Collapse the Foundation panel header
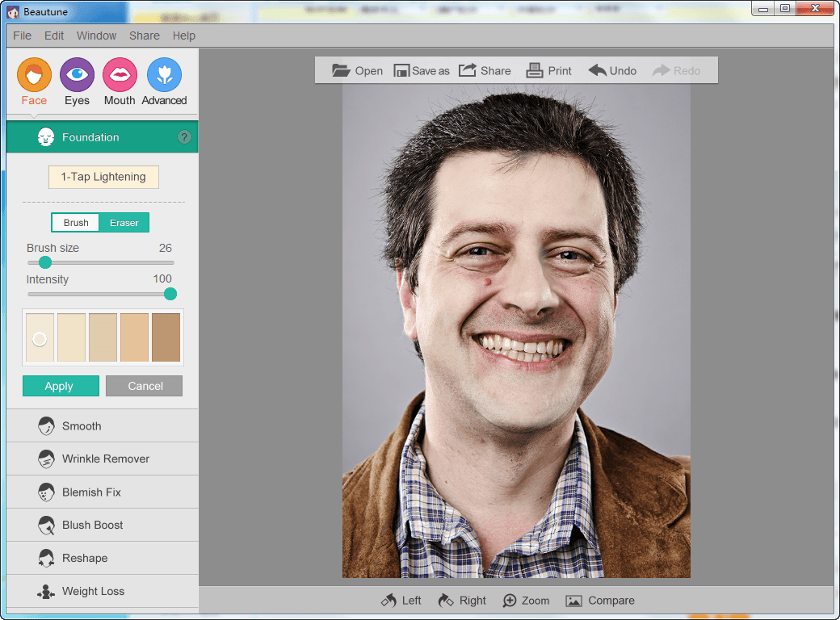Viewport: 840px width, 620px height. pos(103,137)
